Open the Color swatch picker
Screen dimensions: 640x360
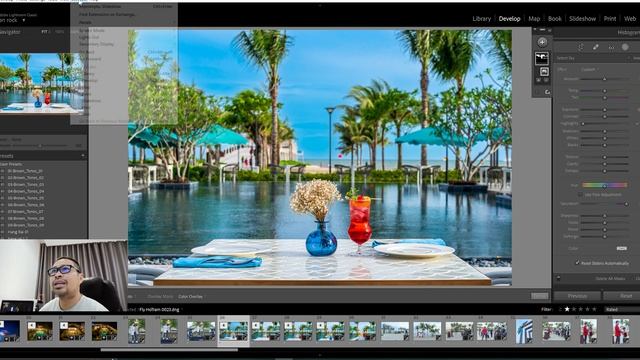click(622, 248)
